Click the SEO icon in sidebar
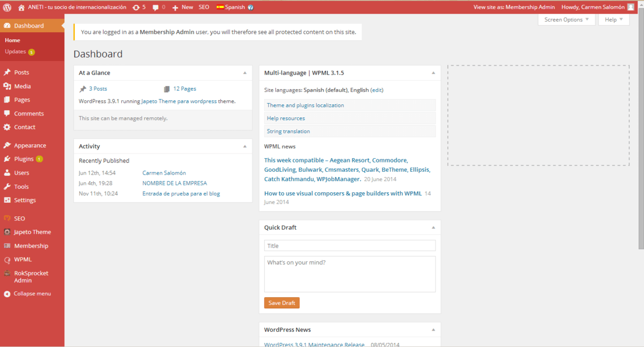The image size is (644, 347). [x=7, y=218]
